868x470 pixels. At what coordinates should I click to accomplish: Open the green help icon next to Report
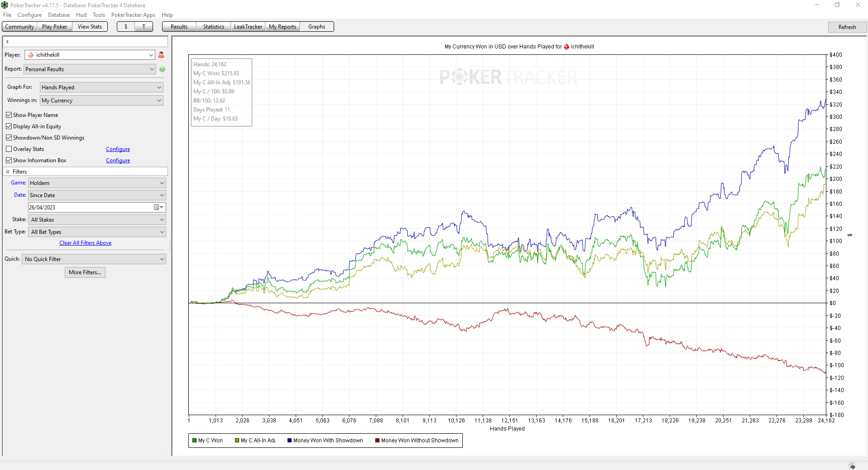coord(162,69)
